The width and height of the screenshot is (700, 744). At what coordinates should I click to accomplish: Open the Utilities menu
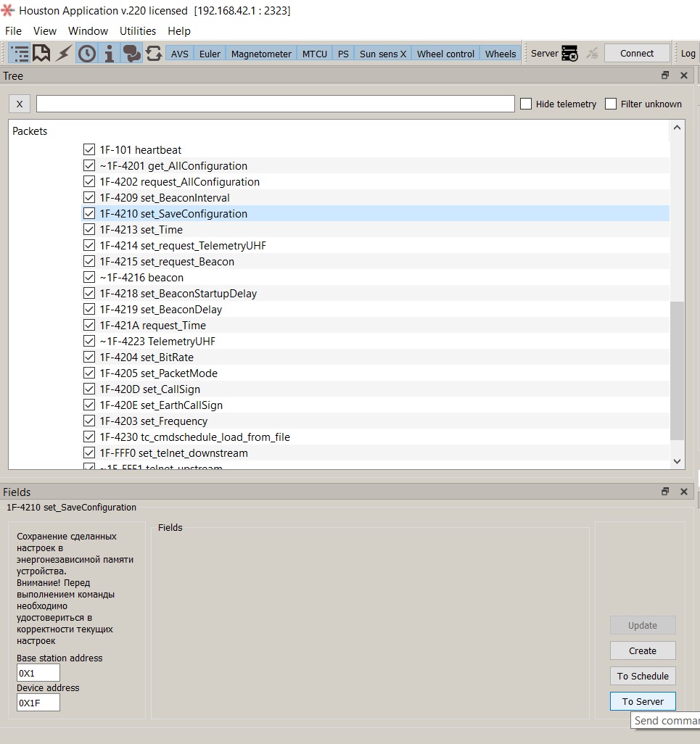click(x=138, y=31)
